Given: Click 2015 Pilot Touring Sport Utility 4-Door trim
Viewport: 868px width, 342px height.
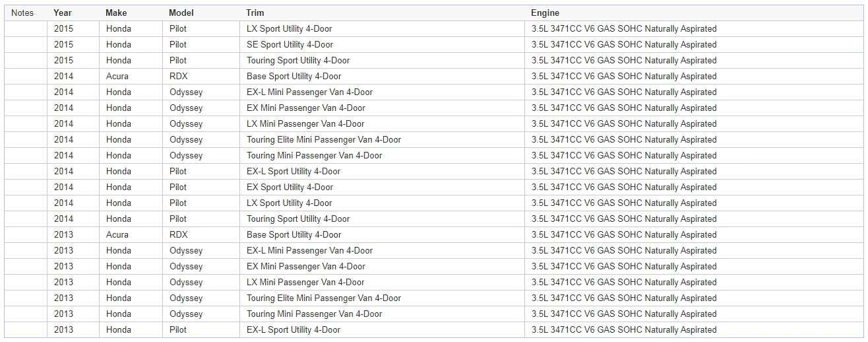Looking at the screenshot, I should [x=298, y=61].
